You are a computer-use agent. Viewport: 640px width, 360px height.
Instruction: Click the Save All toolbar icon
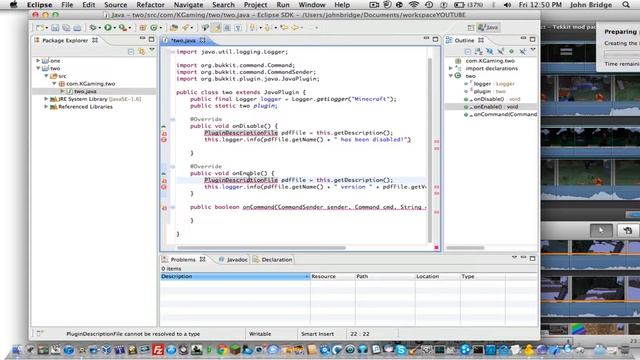tap(66, 28)
